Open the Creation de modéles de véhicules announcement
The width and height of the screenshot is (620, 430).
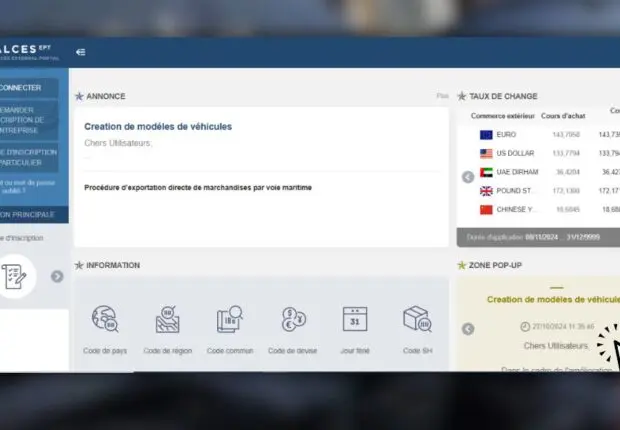point(158,127)
